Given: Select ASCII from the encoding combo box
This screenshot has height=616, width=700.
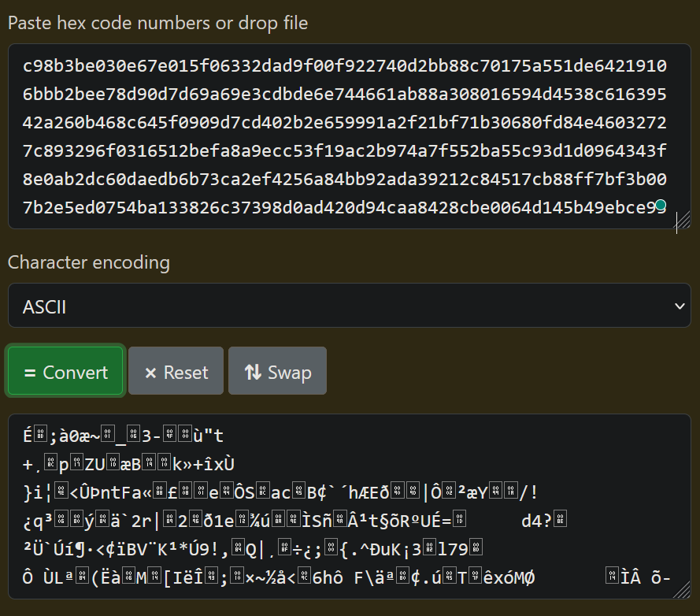Looking at the screenshot, I should click(x=350, y=306).
